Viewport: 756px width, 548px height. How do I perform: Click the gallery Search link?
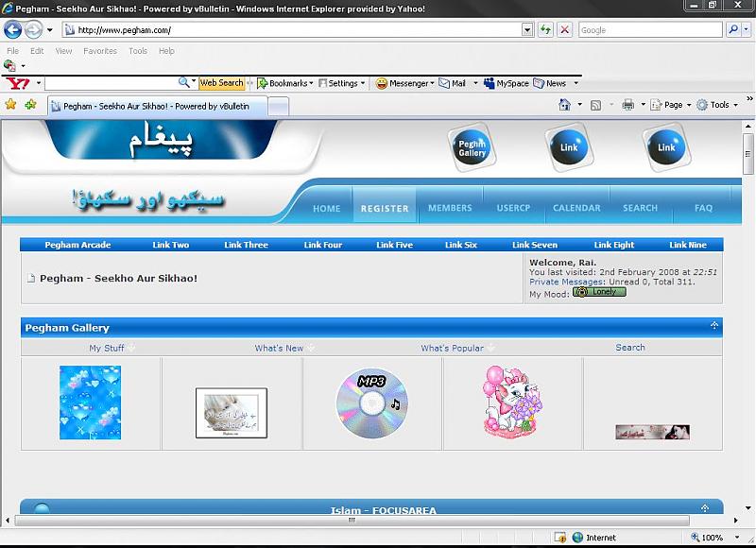click(x=629, y=348)
